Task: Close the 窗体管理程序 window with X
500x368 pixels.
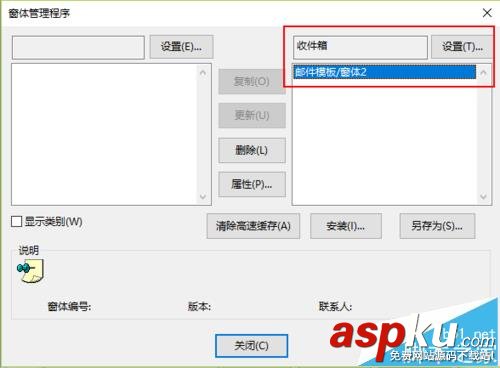Action: coord(487,13)
